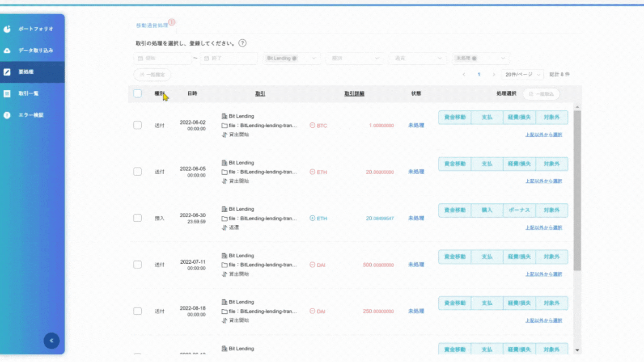Screen dimensions: 644x362
Task: Click the 一括指定 button
Action: 152,75
